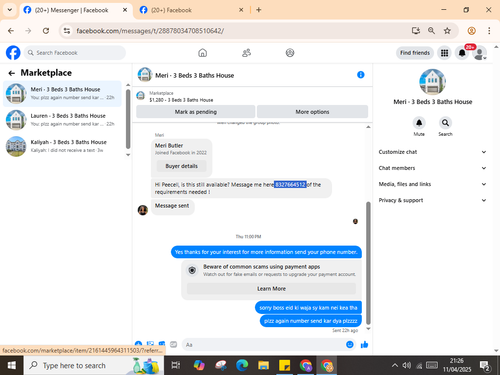The width and height of the screenshot is (500, 375).
Task: Go to the Home feed icon
Action: (x=202, y=53)
